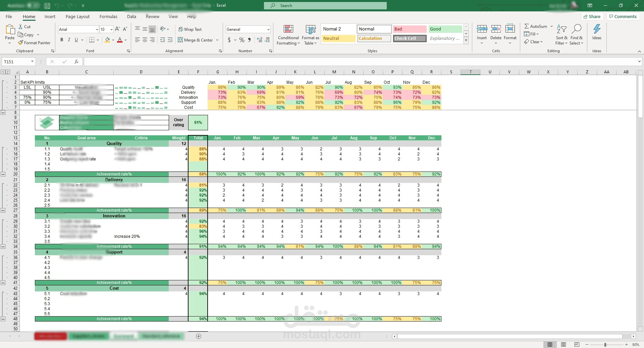The height and width of the screenshot is (348, 644).
Task: Collapse the Quality row group outline
Action: coord(3,174)
